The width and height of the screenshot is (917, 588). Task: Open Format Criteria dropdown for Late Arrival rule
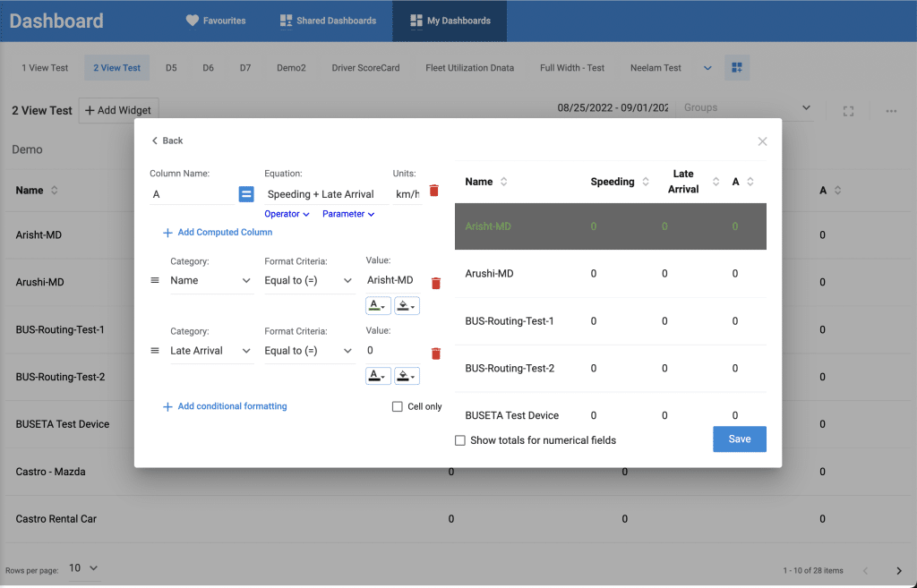(309, 351)
